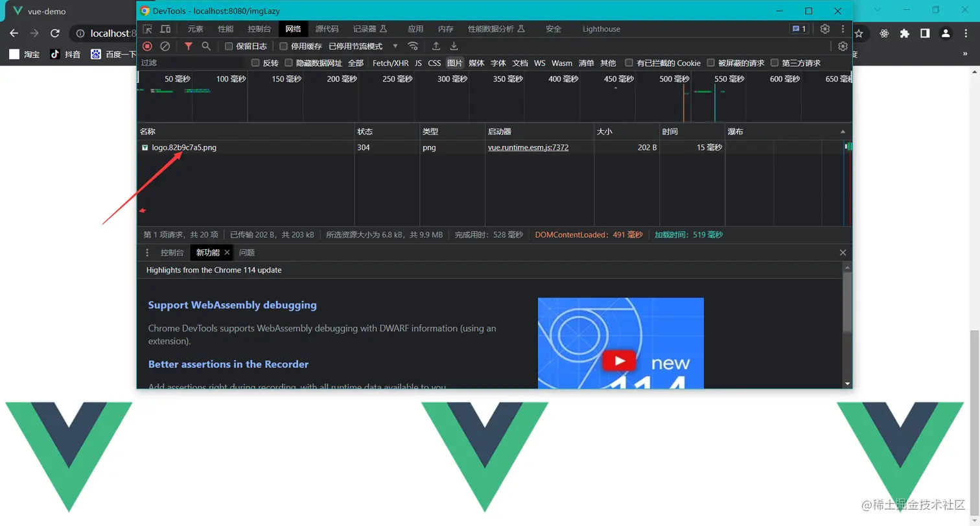
Task: Open 性能数据分析 panel tab
Action: (496, 29)
